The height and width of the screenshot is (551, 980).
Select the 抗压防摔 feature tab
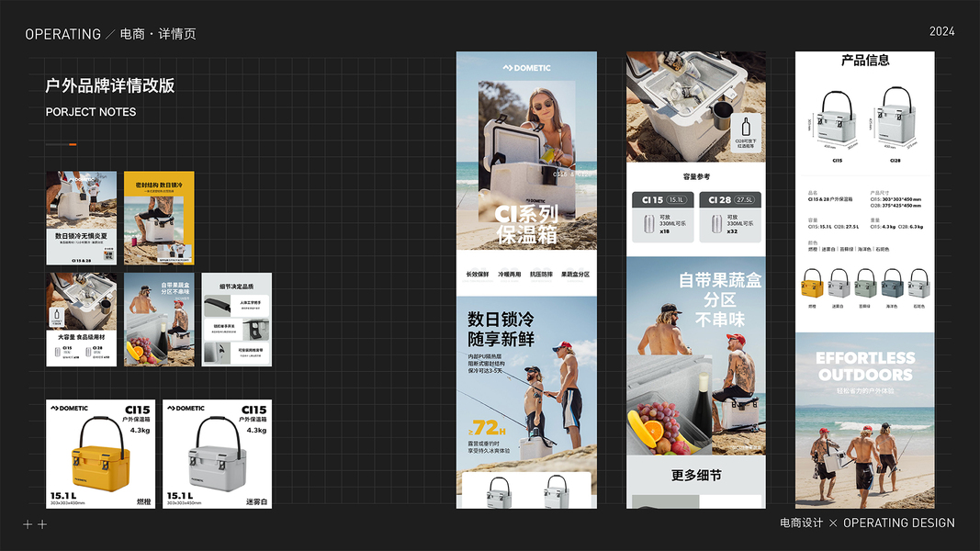(x=541, y=275)
